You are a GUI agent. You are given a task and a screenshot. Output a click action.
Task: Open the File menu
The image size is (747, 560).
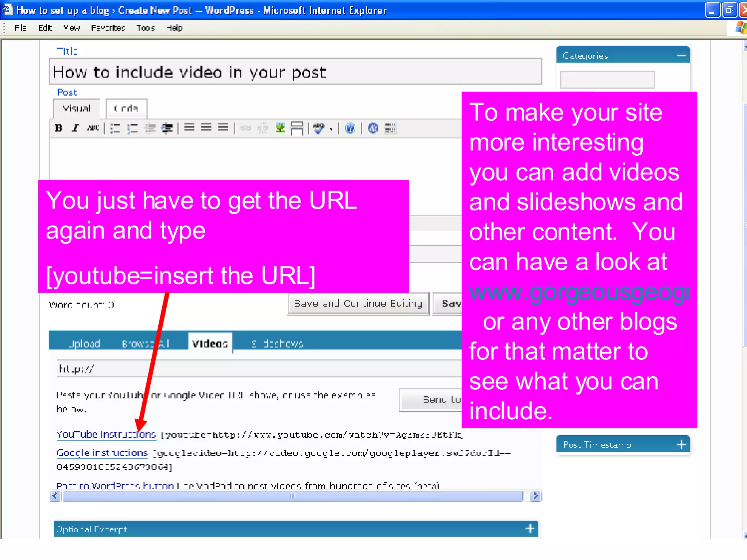(20, 28)
